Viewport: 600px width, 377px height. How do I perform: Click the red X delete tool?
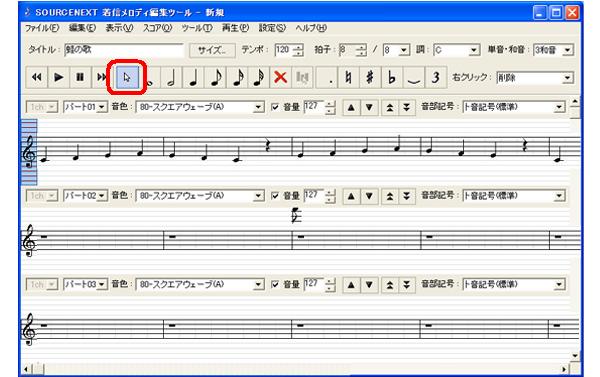[x=280, y=78]
